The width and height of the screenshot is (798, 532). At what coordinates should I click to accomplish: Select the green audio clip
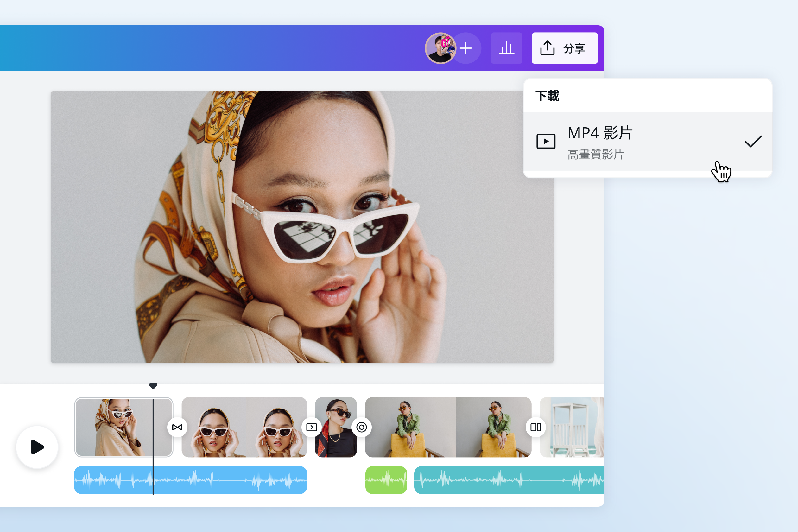[386, 480]
